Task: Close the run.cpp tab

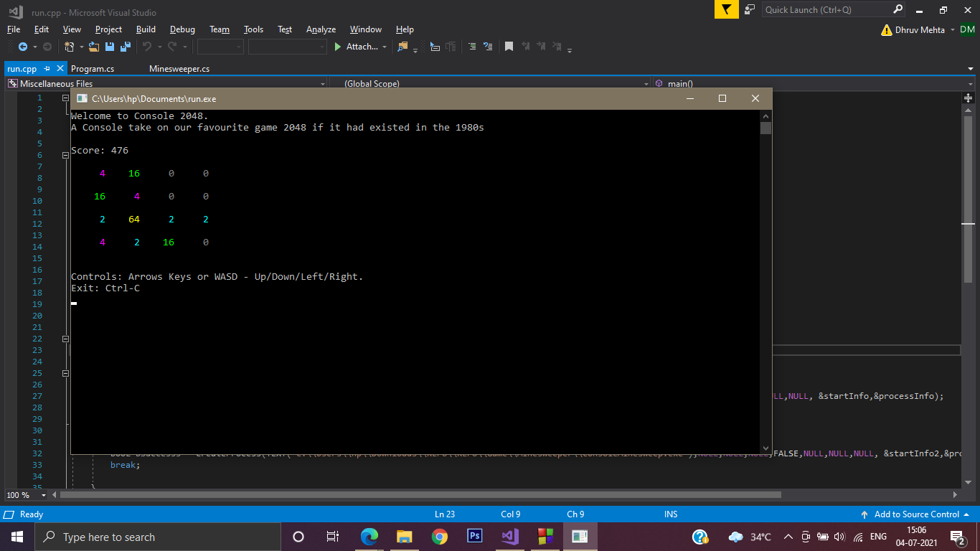Action: [x=60, y=68]
